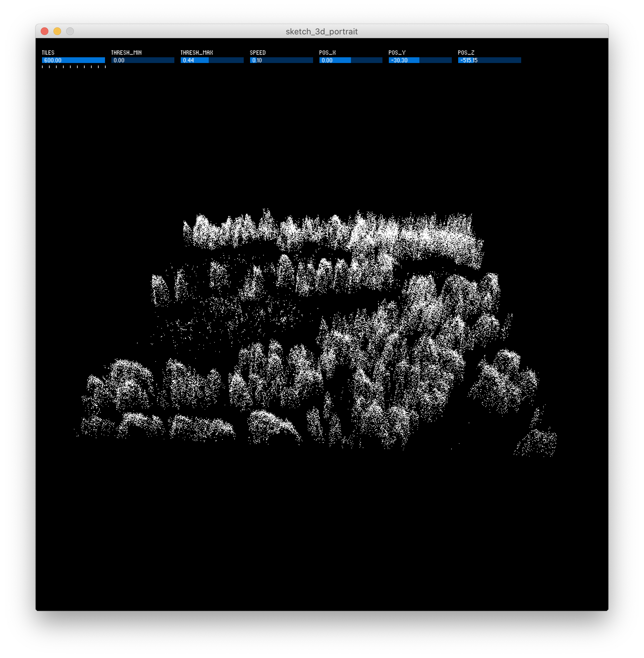The image size is (644, 658).
Task: Click the THRESH_MIN label text
Action: [126, 53]
